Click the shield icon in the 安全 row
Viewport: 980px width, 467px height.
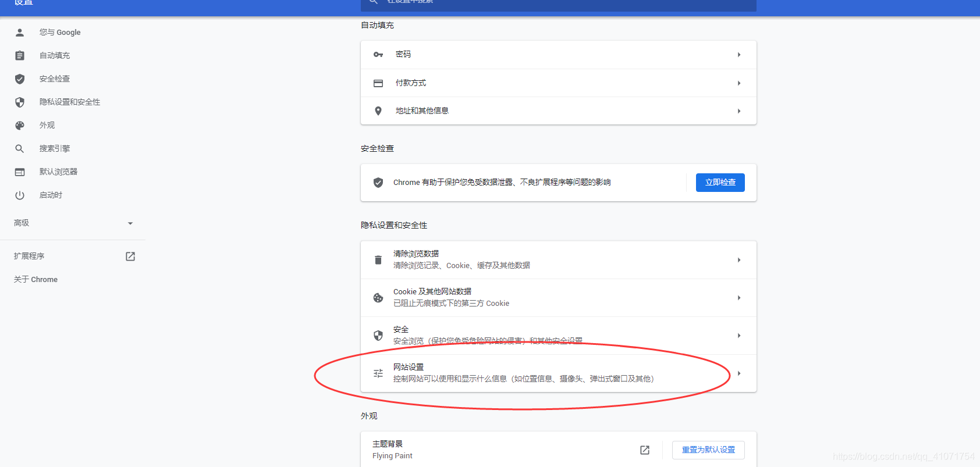point(378,336)
